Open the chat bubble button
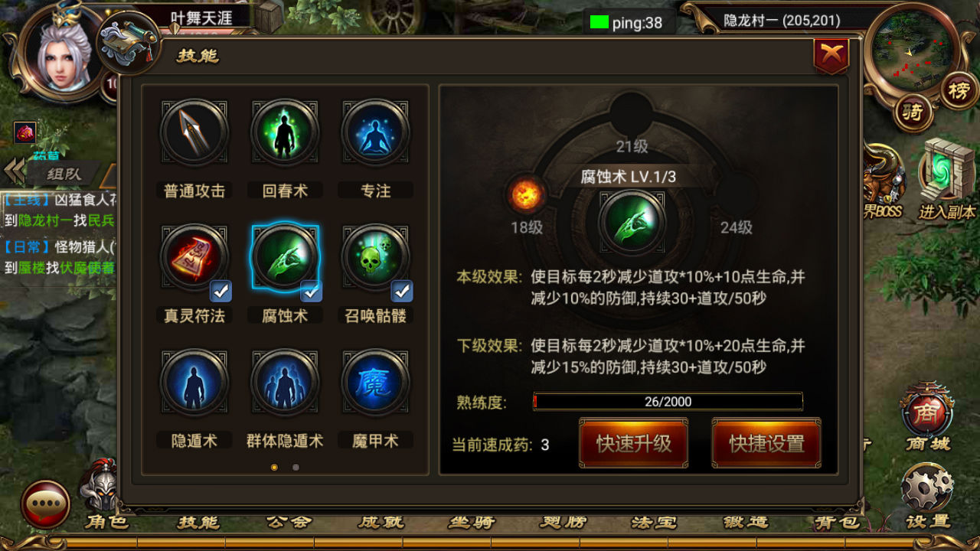This screenshot has width=980, height=551. coord(45,504)
